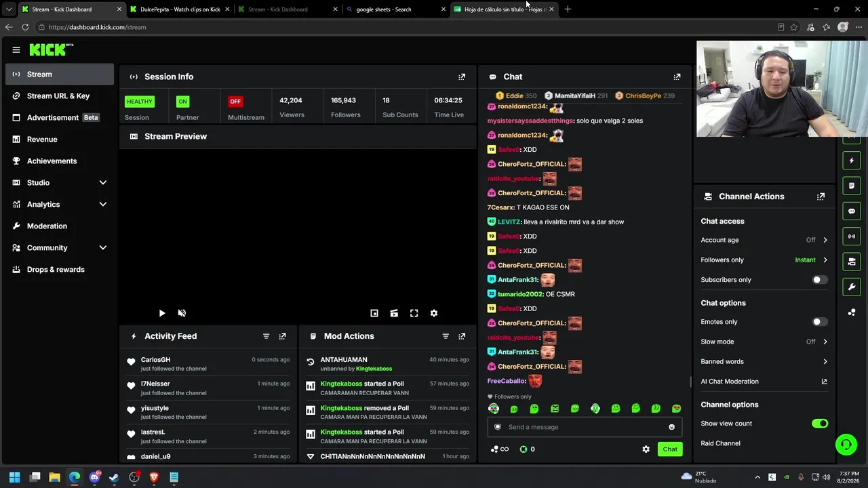
Task: Click Raid Channel
Action: pyautogui.click(x=720, y=443)
